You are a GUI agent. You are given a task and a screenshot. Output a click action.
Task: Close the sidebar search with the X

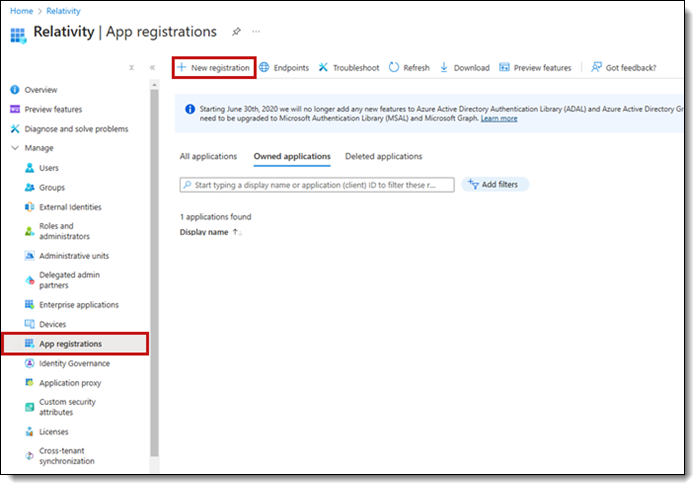pyautogui.click(x=131, y=68)
